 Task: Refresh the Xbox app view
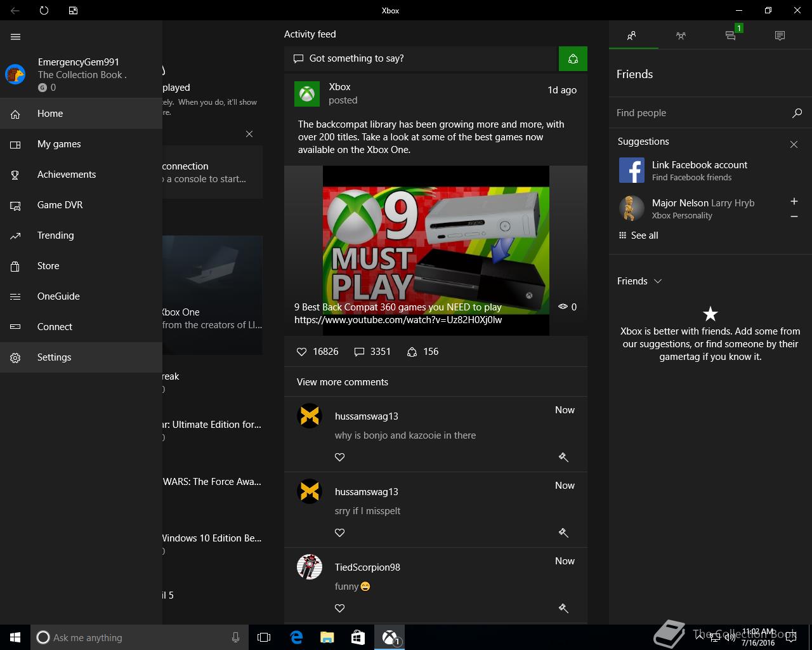click(44, 10)
